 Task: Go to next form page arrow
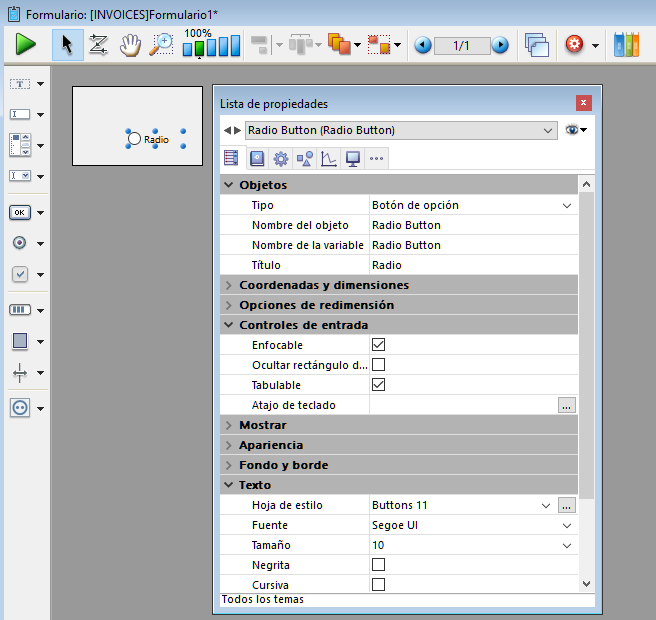pos(500,45)
